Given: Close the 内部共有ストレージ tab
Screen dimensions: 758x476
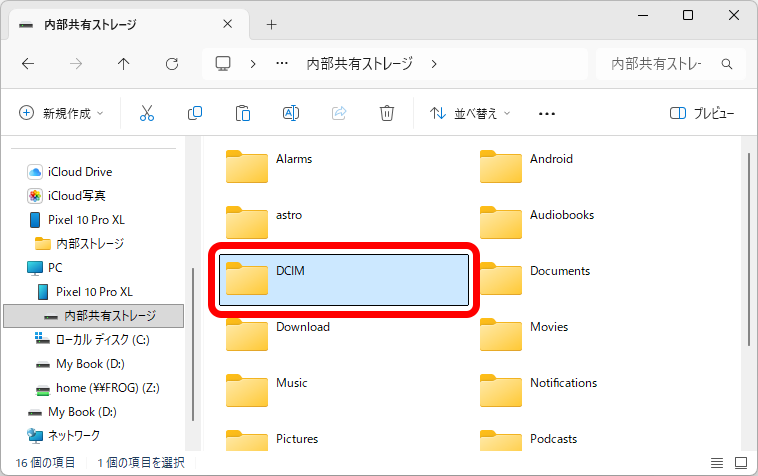Looking at the screenshot, I should coord(228,24).
